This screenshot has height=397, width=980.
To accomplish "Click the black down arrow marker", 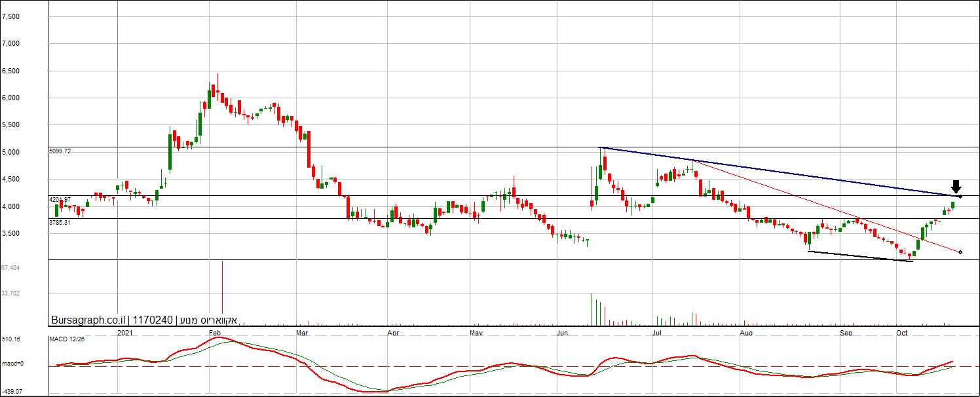I will [x=956, y=187].
